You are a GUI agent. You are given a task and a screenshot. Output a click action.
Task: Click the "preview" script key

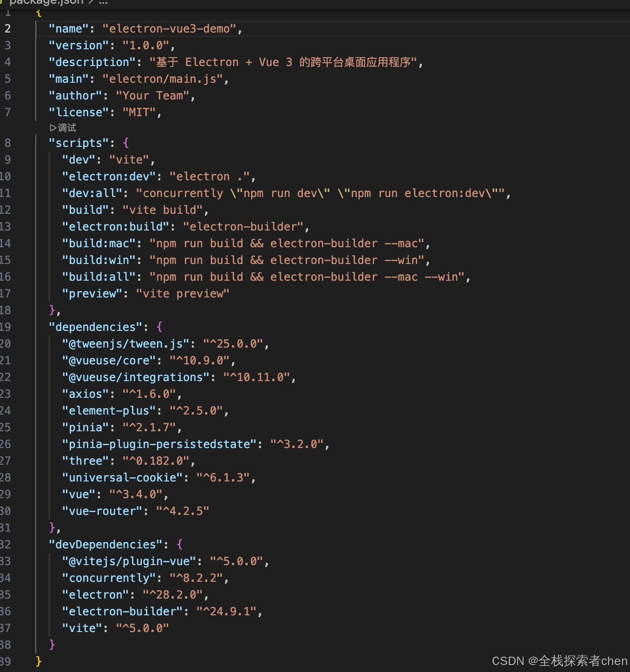[92, 294]
